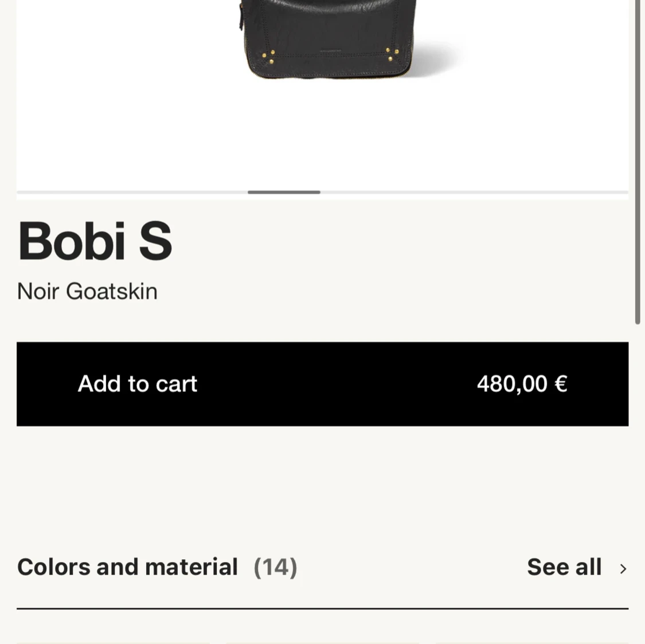Click the divider line under Colors and material

click(322, 608)
